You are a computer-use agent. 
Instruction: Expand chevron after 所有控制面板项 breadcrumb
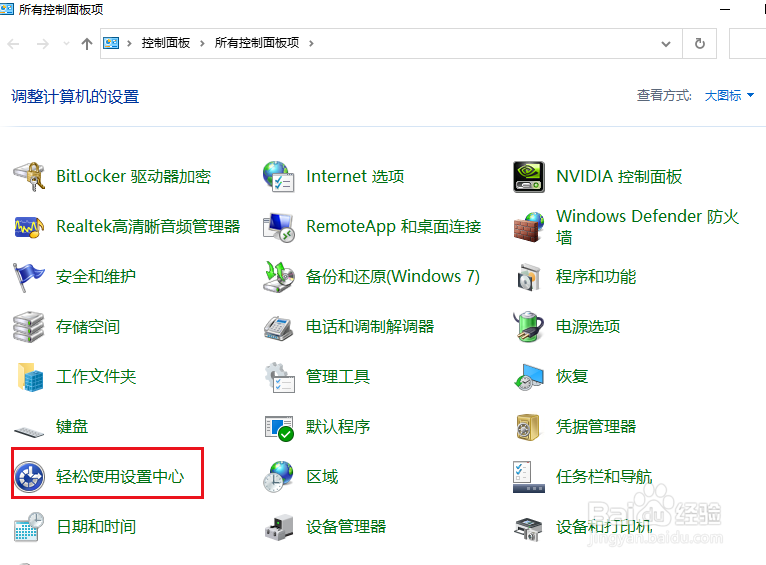(x=311, y=43)
